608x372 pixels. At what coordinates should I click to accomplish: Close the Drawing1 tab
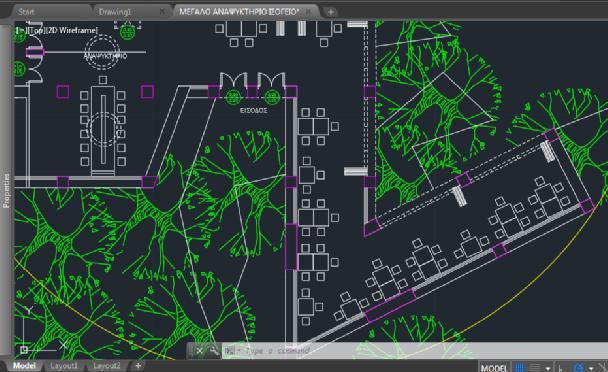pos(162,12)
